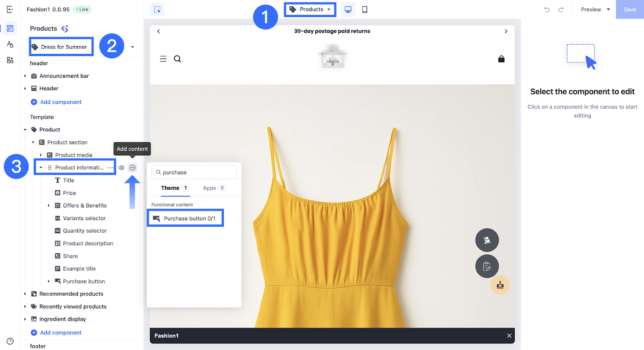Click the undo arrow
The width and height of the screenshot is (644, 350).
point(547,10)
